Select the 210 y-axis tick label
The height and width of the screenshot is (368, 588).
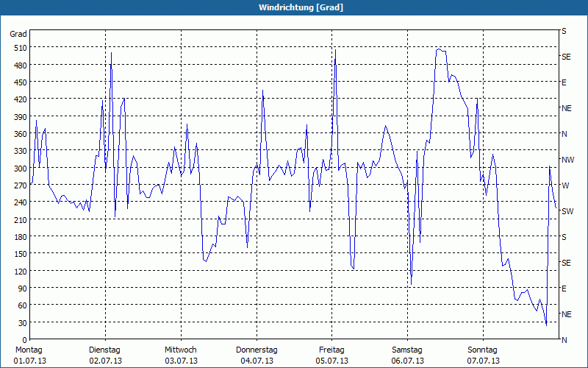coord(21,219)
